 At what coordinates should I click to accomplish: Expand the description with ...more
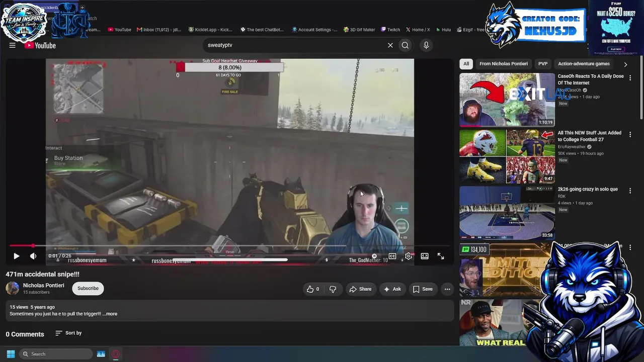(x=110, y=314)
